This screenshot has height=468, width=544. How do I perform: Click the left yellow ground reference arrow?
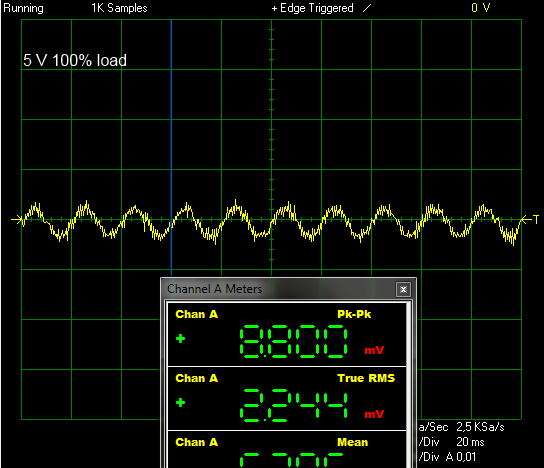16,219
